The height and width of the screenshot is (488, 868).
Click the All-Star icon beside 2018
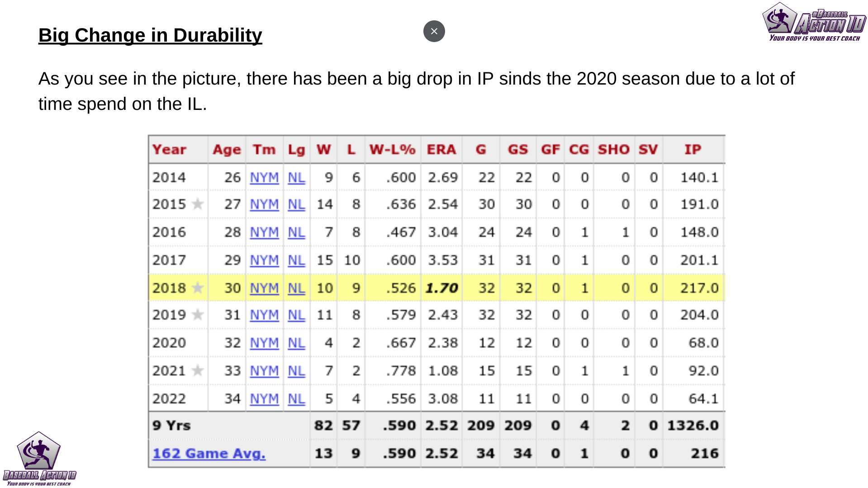tap(198, 288)
